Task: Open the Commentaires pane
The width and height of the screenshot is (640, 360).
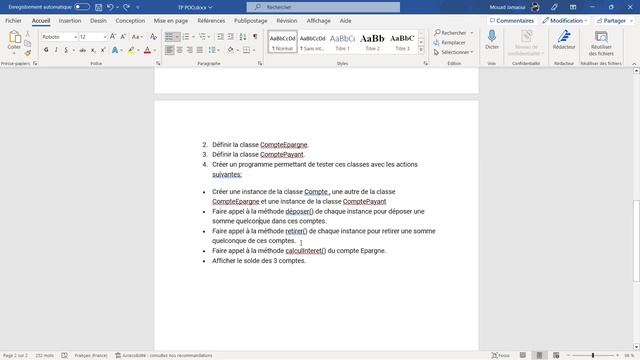Action: (512, 20)
